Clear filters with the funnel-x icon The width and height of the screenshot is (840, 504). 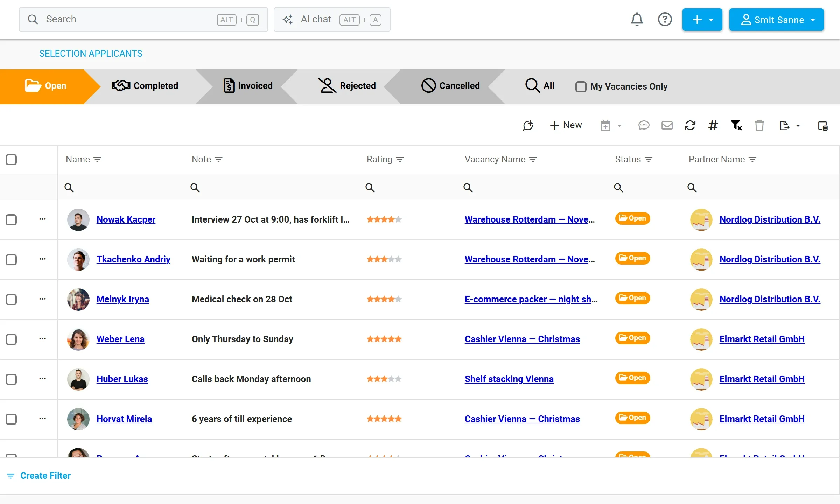736,125
